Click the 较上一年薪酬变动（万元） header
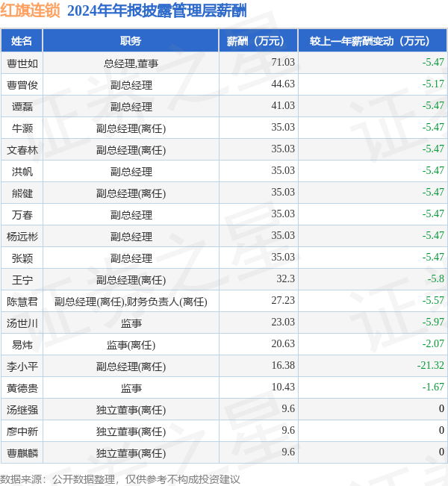 tap(373, 41)
